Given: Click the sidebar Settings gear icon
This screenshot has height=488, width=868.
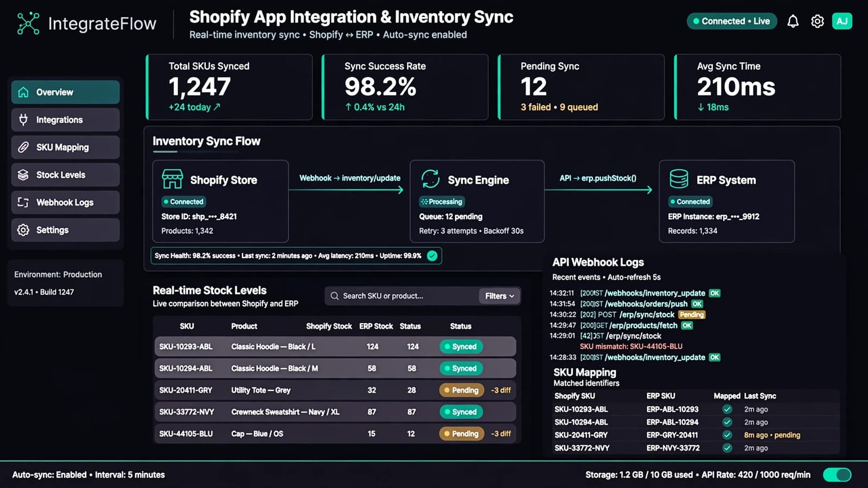Looking at the screenshot, I should [23, 230].
